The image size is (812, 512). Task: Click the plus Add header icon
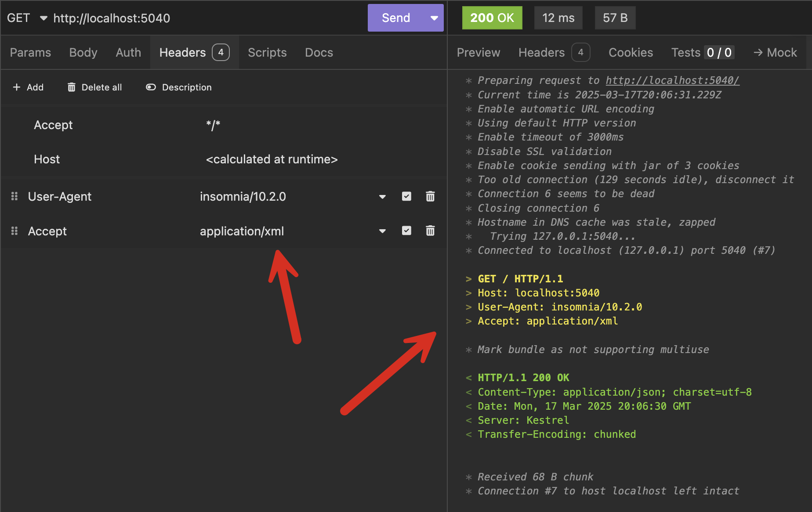pos(17,87)
